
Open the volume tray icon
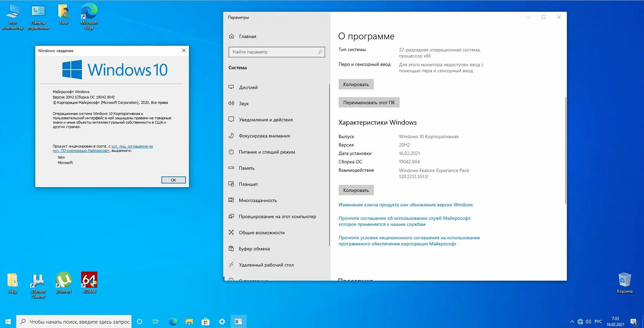[588, 322]
